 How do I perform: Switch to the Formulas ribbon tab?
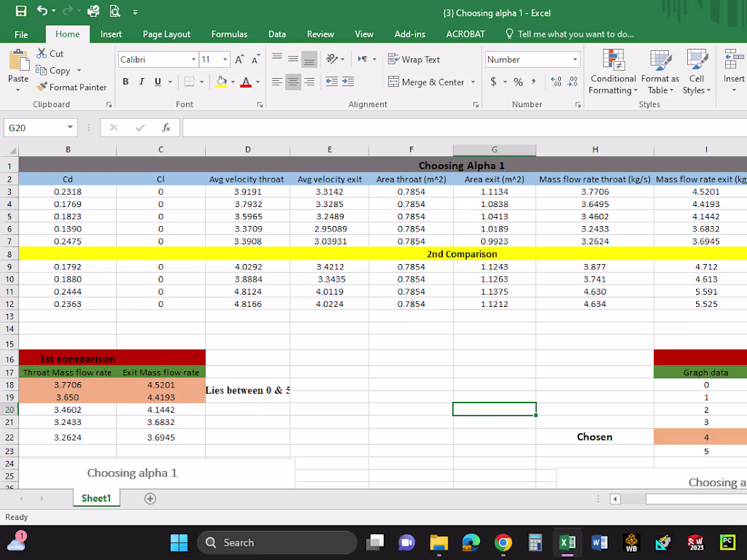229,34
